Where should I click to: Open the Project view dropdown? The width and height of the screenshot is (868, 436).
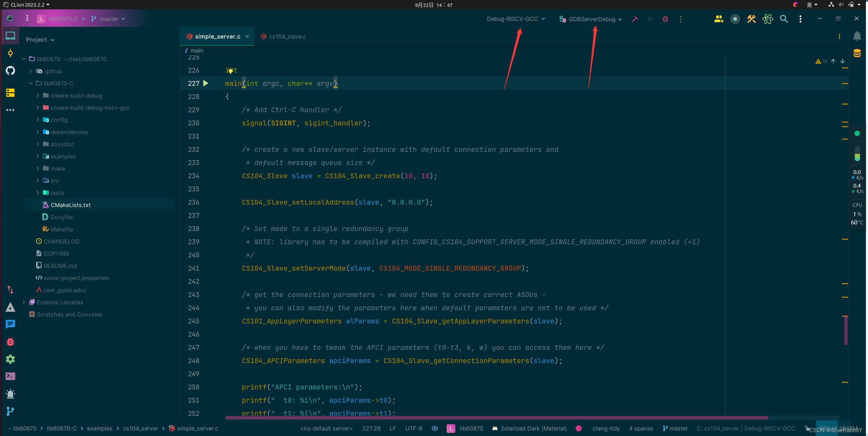coord(40,40)
